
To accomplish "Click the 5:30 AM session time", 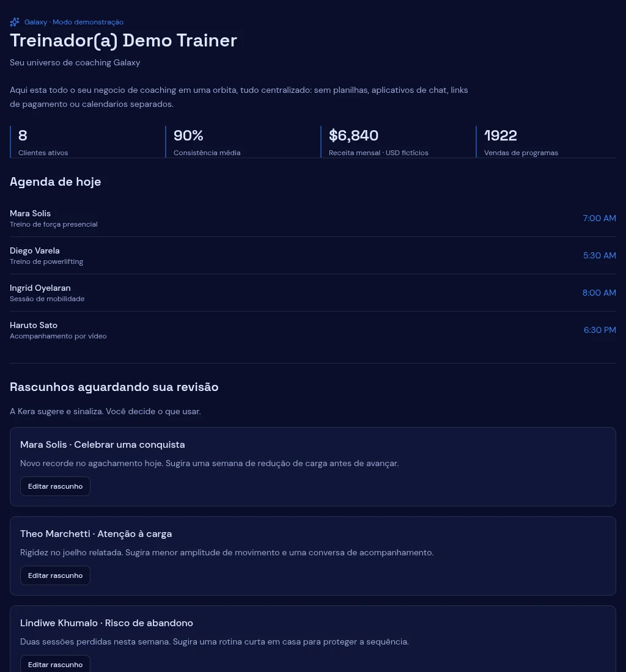I will 600,255.
